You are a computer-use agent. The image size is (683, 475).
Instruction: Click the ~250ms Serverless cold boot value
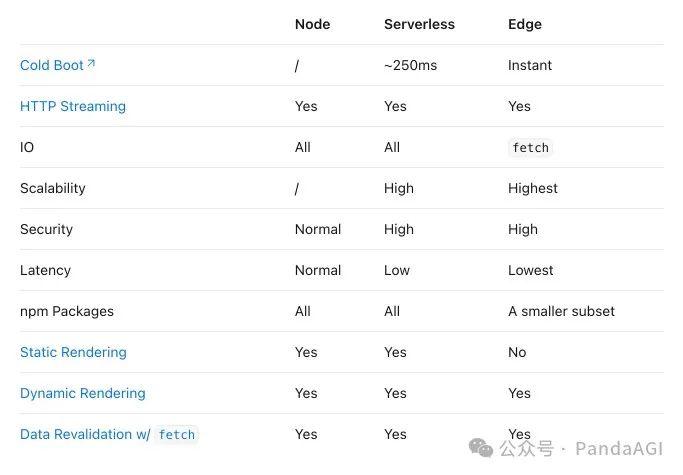point(410,65)
